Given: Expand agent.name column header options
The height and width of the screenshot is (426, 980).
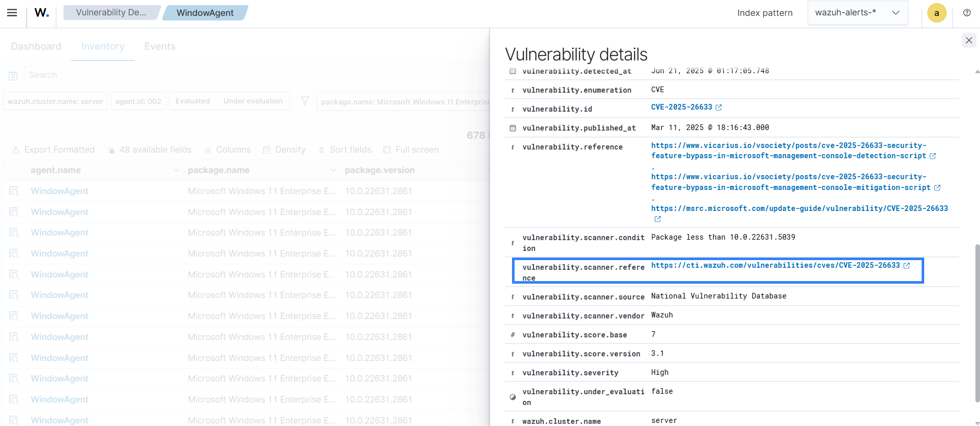Looking at the screenshot, I should click(x=176, y=170).
